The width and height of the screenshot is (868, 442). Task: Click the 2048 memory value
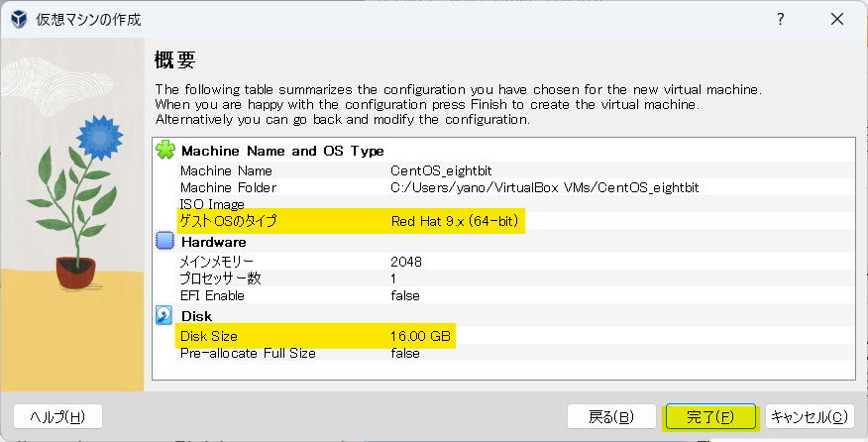406,262
